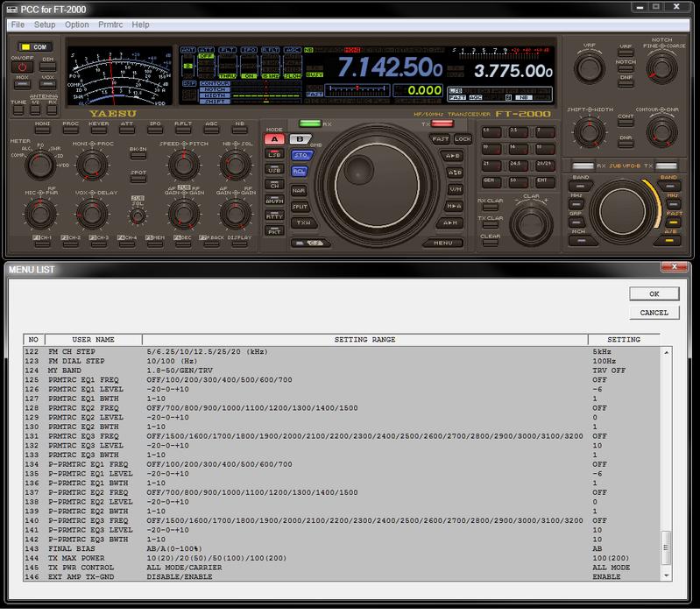Click the Menu List scrollbar up arrow
The height and width of the screenshot is (614, 700).
pos(667,352)
